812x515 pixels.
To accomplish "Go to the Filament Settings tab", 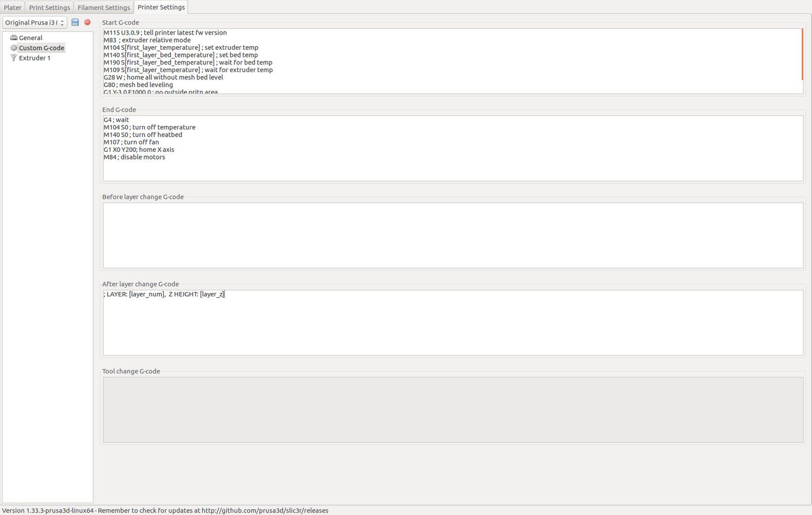I will (104, 8).
